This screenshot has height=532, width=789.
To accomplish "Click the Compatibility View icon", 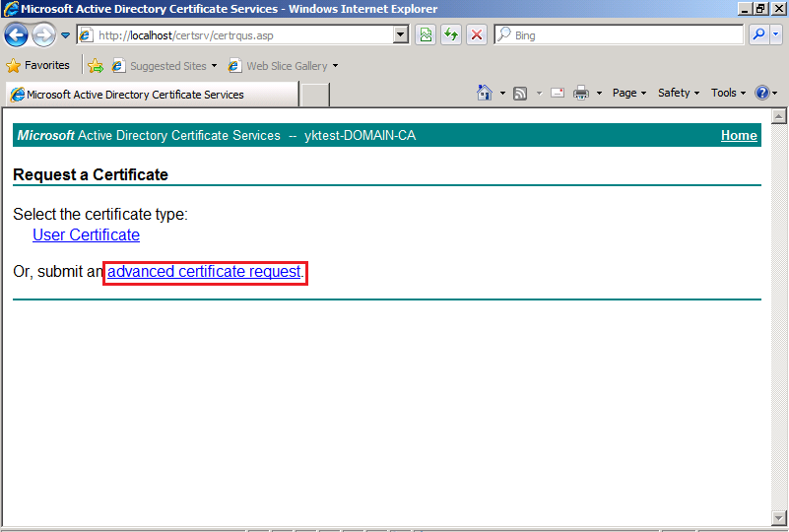I will coord(426,35).
